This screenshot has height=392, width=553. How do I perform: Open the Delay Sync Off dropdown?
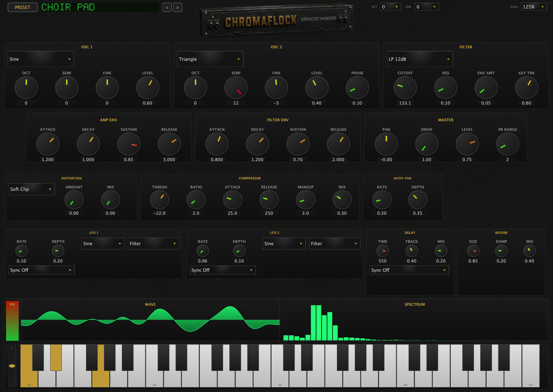[x=409, y=270]
